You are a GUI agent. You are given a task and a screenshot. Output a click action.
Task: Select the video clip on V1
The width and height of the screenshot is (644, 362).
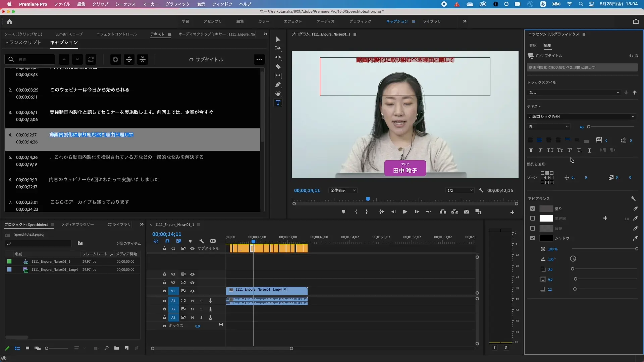(267, 291)
